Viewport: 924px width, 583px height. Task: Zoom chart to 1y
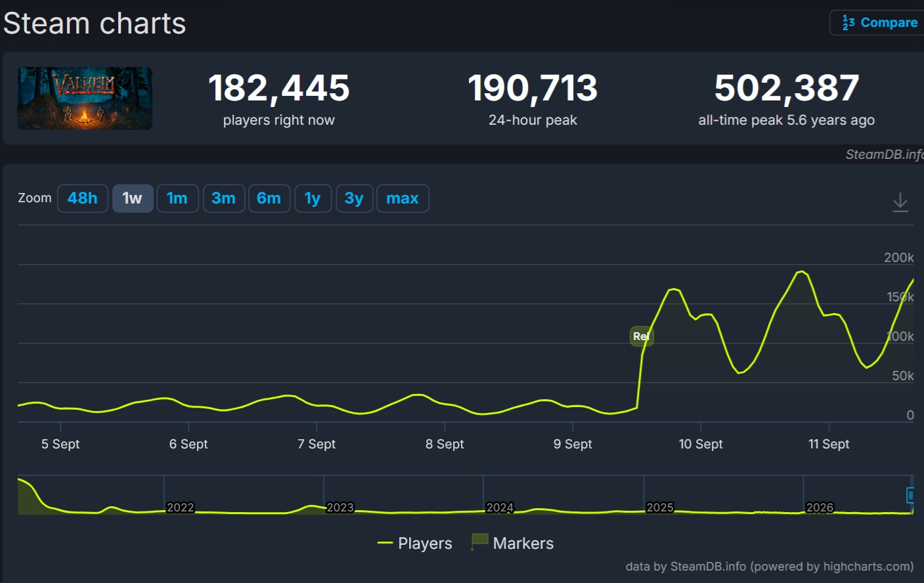pos(313,198)
